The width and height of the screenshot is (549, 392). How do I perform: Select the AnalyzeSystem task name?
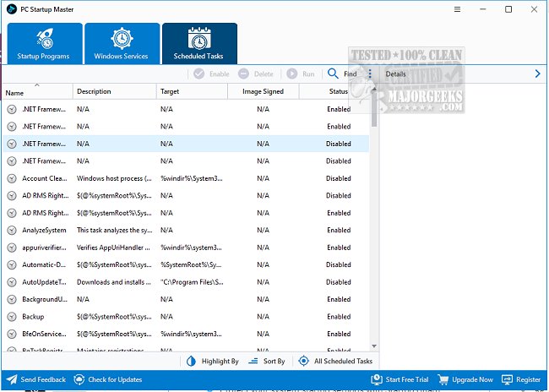click(44, 230)
